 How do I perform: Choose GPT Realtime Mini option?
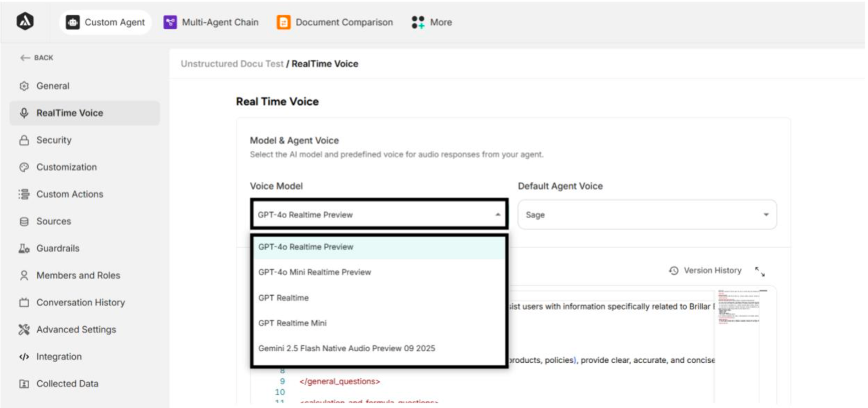pos(379,323)
